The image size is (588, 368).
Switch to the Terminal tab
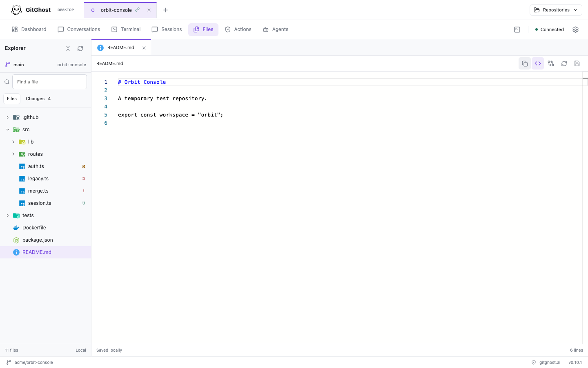126,29
